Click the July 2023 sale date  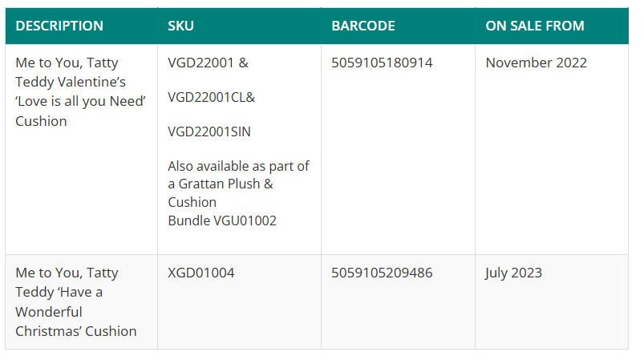click(513, 273)
